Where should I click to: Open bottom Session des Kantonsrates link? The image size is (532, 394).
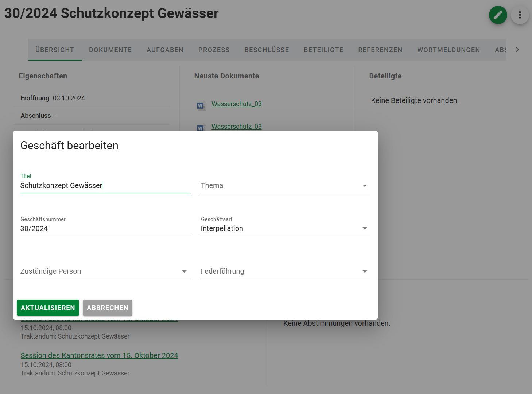(x=99, y=355)
